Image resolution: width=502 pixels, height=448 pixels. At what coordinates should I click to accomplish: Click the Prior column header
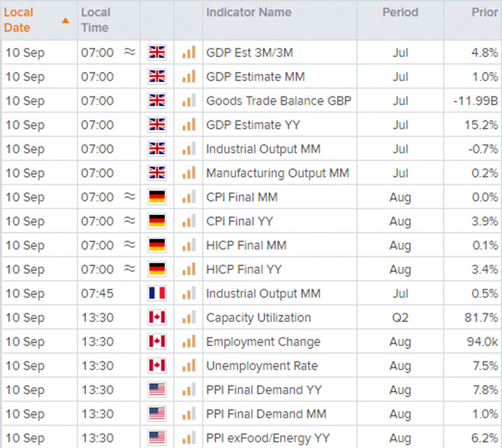tap(485, 12)
